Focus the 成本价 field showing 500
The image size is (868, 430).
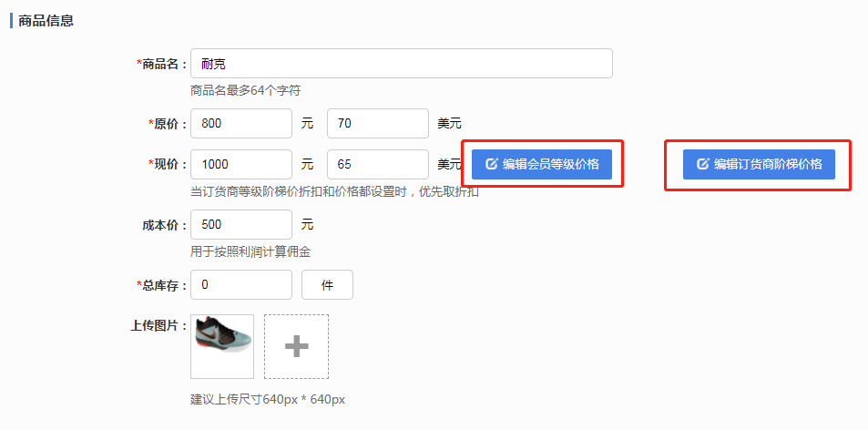[240, 224]
